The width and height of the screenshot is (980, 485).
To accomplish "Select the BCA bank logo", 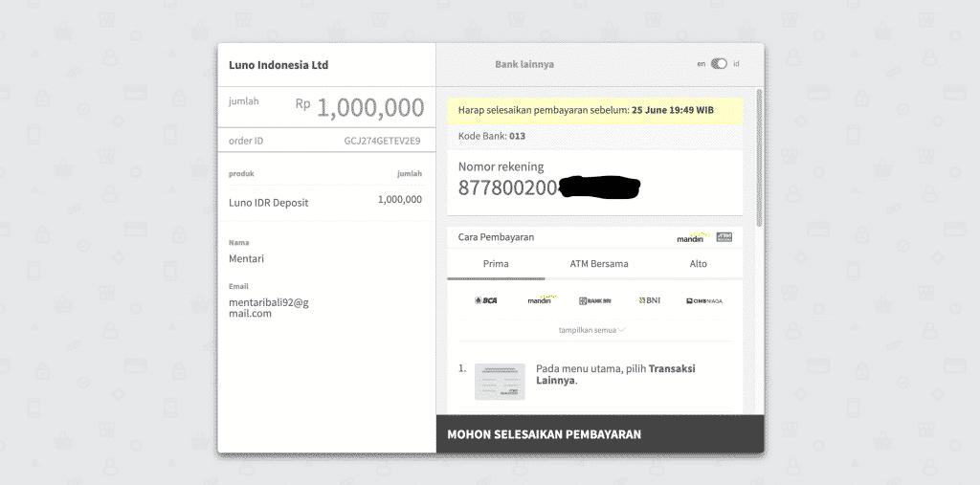I will tap(486, 300).
